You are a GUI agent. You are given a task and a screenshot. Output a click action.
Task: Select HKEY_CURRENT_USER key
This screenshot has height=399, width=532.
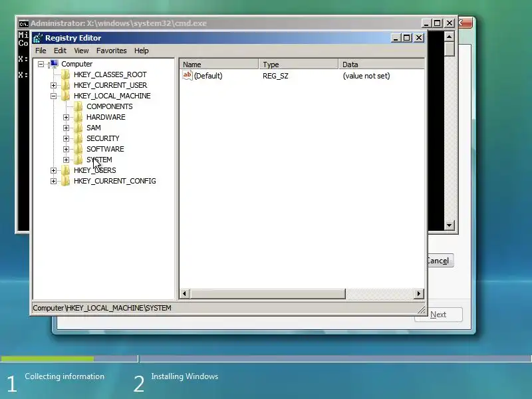110,85
